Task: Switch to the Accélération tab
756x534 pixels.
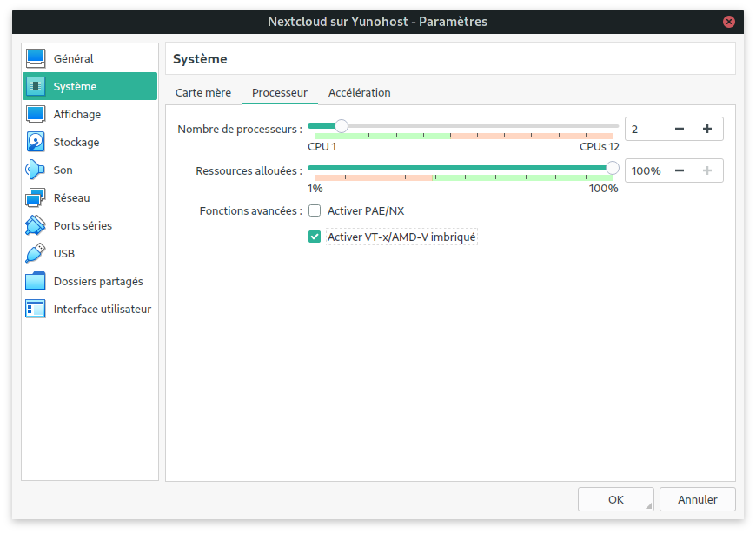Action: (359, 92)
